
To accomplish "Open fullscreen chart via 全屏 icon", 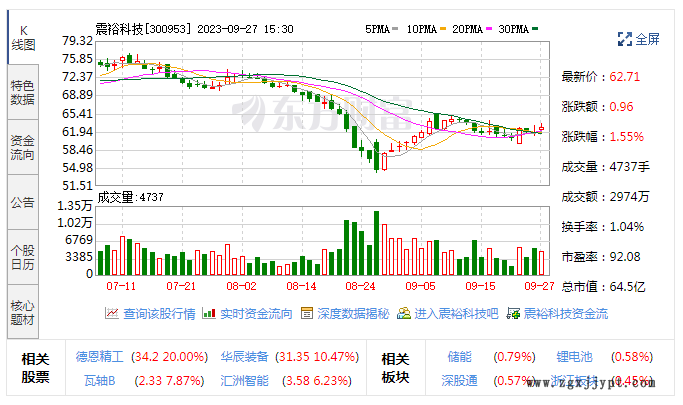I will (625, 39).
